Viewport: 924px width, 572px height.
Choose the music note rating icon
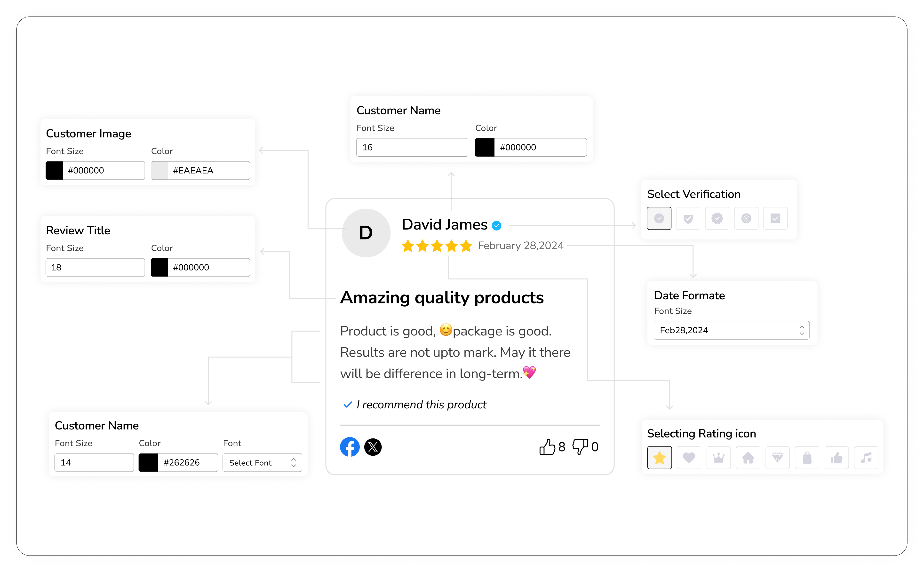coord(866,458)
